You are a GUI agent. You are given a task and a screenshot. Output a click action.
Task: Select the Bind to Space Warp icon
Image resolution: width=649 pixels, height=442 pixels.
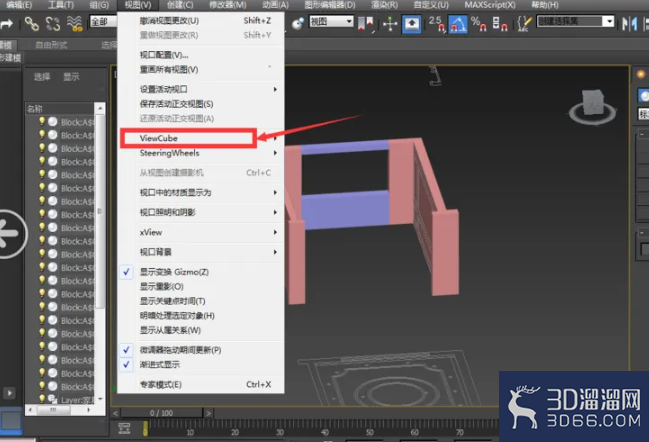pos(75,24)
